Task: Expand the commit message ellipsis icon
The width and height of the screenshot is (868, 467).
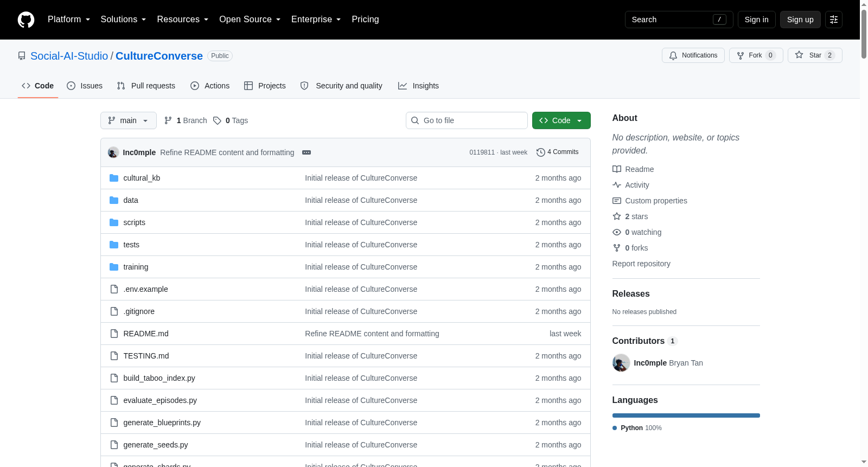Action: tap(307, 152)
